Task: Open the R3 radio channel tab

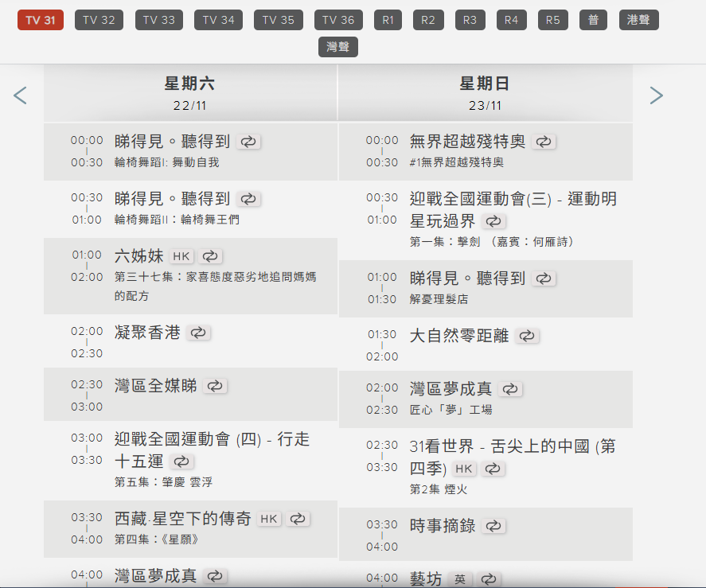Action: click(x=470, y=20)
